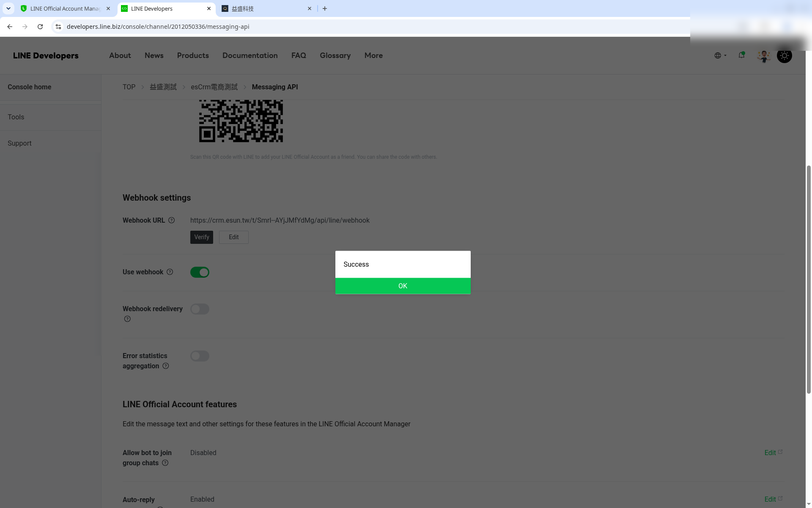Open a new browser tab
Viewport: 812px width, 508px height.
tap(325, 8)
